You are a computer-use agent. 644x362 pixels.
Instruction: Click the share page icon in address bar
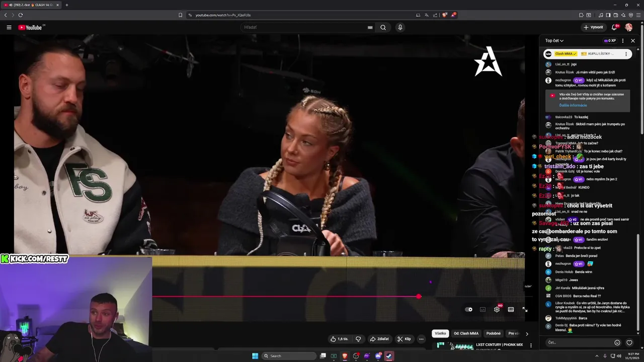tap(435, 15)
